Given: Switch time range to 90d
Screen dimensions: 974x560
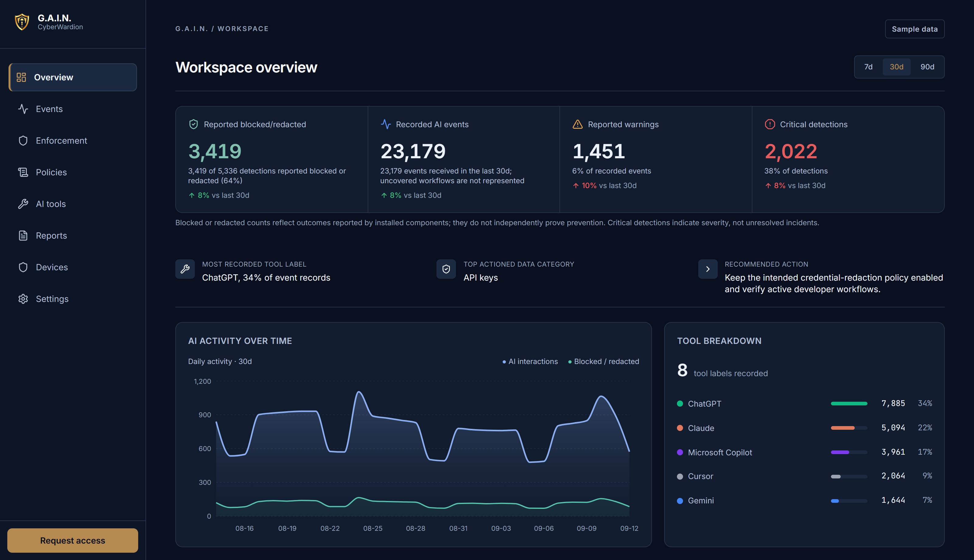Looking at the screenshot, I should click(x=927, y=67).
